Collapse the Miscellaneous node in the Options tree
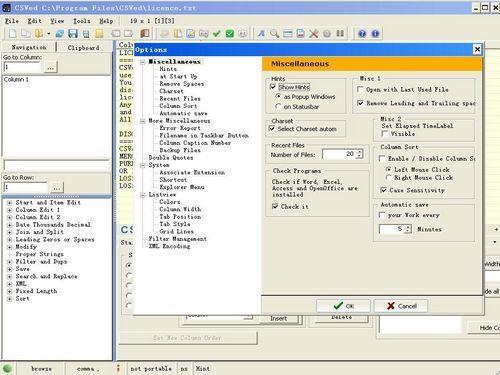This screenshot has width=500, height=375. (143, 62)
